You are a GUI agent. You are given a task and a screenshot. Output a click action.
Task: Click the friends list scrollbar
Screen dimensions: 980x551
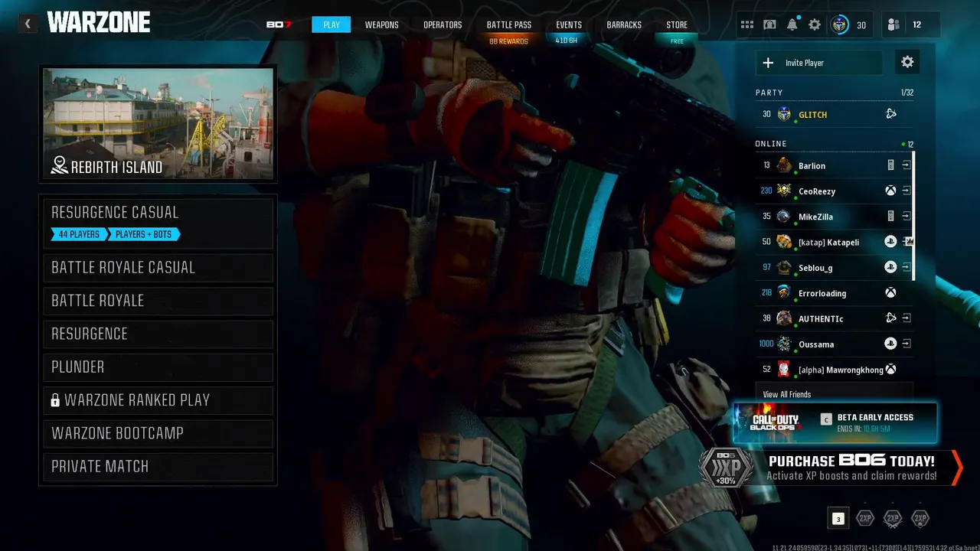coord(913,216)
